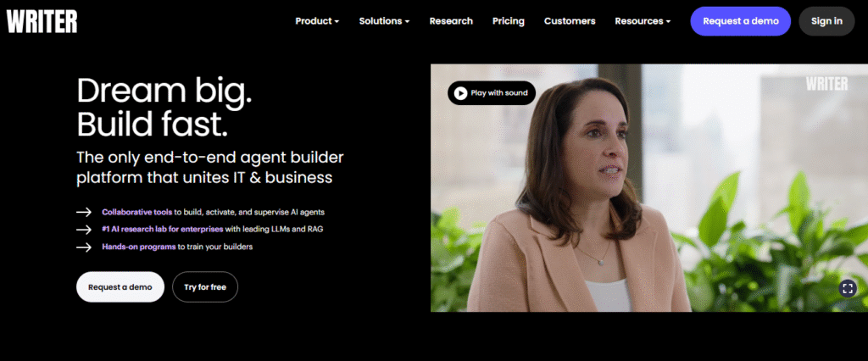Click the play circle icon on video

460,93
